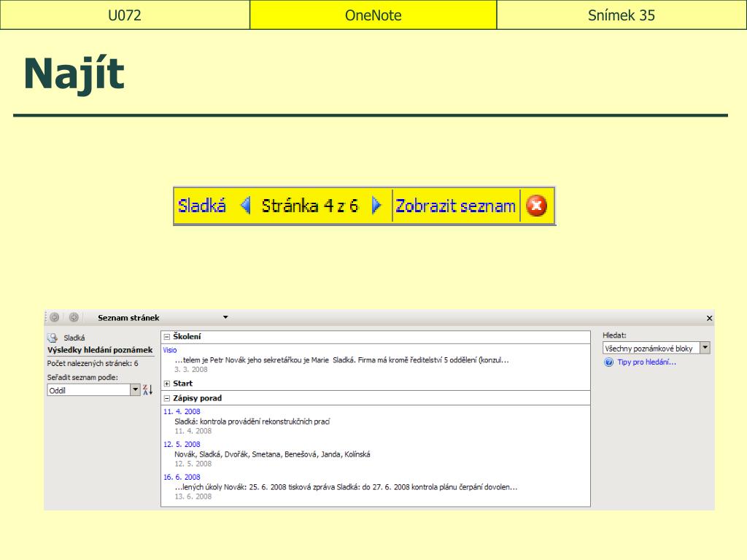Open the Visio page result
This screenshot has height=560, width=747.
pos(170,350)
